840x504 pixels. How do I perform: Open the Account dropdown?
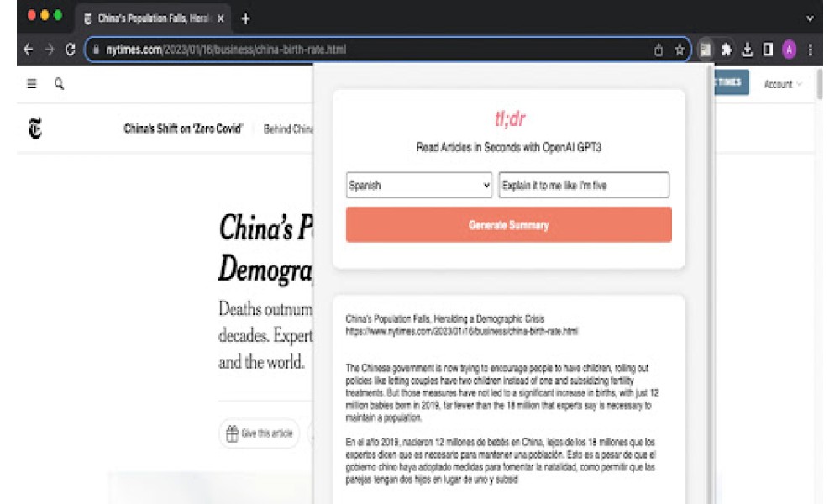tap(783, 84)
